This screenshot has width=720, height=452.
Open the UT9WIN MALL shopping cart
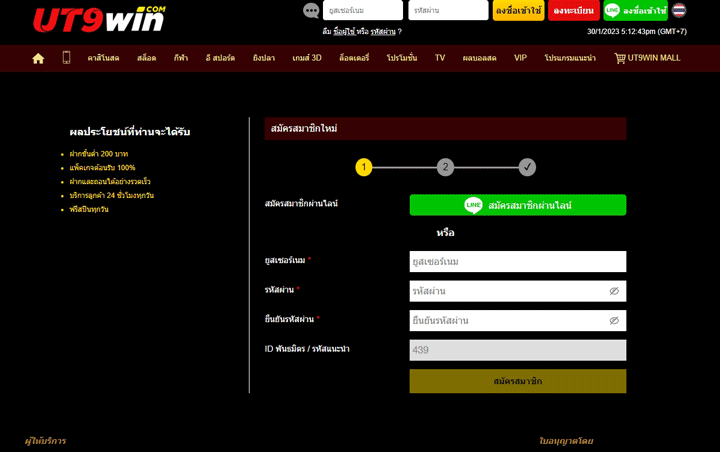646,58
